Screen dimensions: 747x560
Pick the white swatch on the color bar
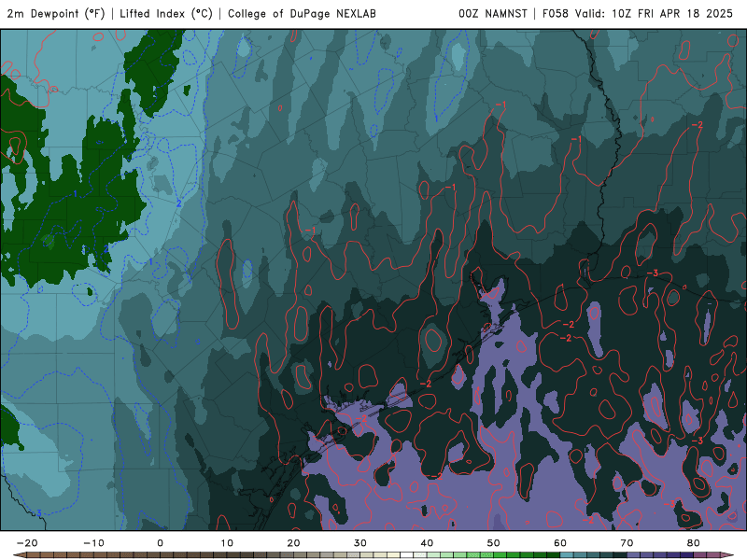(x=406, y=554)
